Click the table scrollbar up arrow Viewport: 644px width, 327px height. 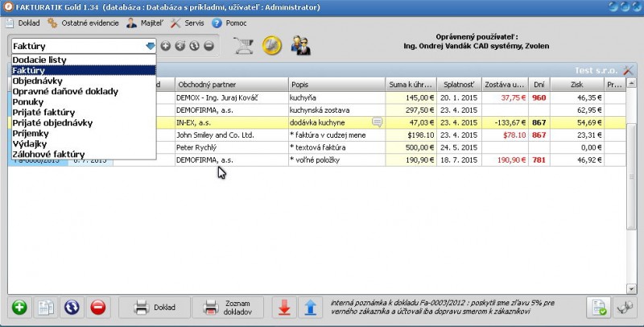(631, 83)
